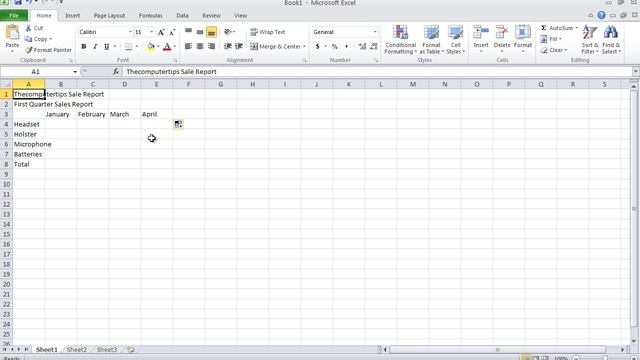
Task: Apply cell borders button
Action: tap(129, 47)
